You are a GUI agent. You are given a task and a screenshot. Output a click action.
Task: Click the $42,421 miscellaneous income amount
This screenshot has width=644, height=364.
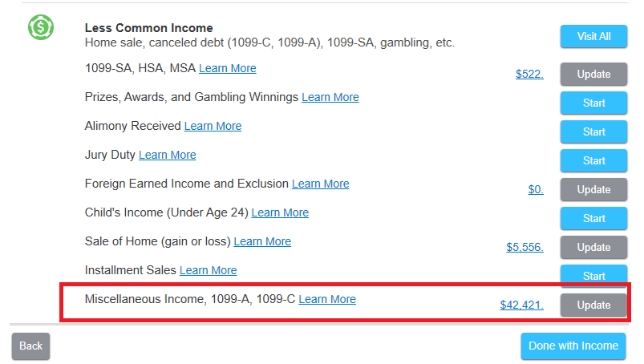click(x=521, y=305)
